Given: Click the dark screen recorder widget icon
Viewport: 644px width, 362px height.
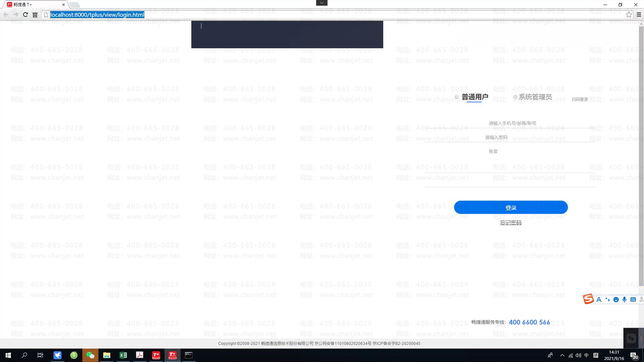Looking at the screenshot, I should tap(631, 338).
